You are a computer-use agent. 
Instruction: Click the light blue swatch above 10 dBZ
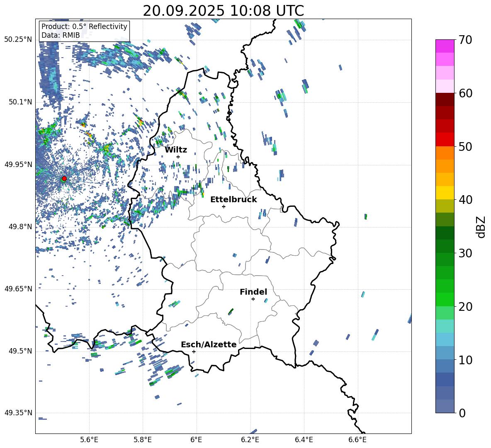coord(445,353)
